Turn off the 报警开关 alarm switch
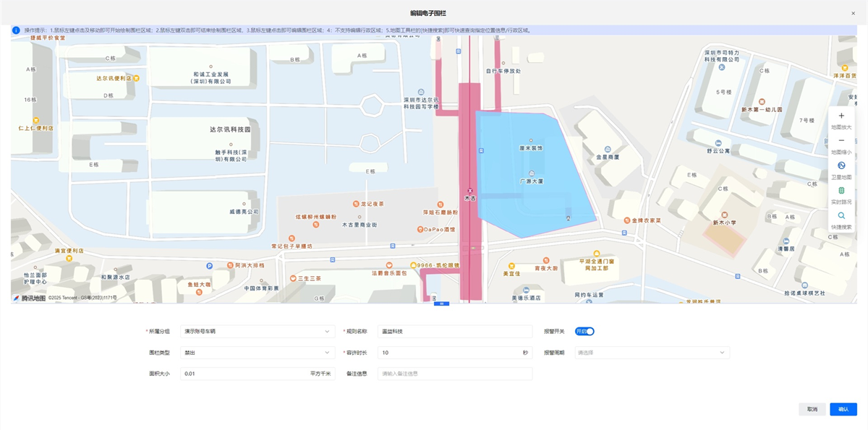This screenshot has width=868, height=430. (x=584, y=332)
